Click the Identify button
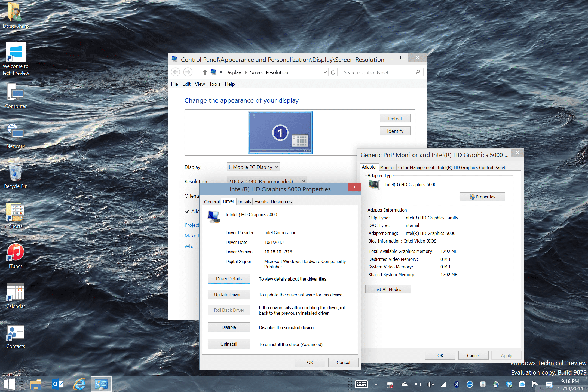588x392 pixels. [x=395, y=131]
